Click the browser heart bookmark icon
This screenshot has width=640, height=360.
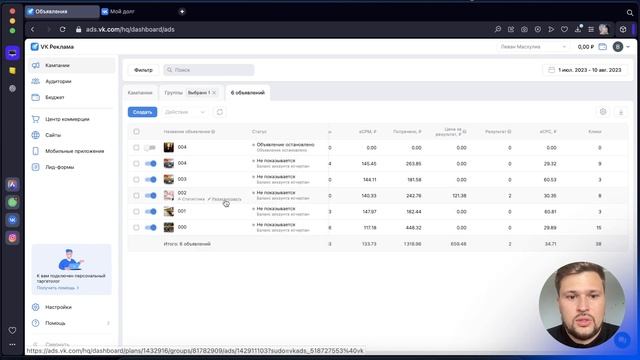[x=564, y=29]
